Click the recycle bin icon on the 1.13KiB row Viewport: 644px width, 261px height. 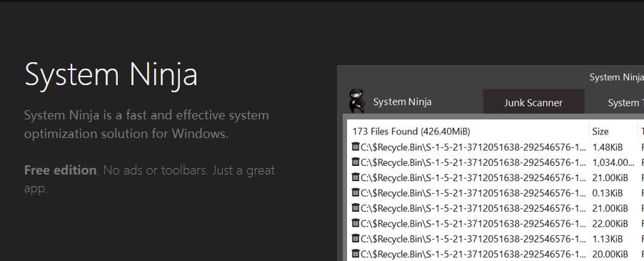point(356,238)
